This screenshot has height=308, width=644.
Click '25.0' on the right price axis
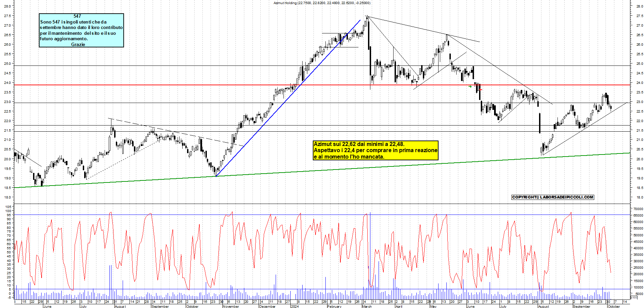tap(639, 63)
